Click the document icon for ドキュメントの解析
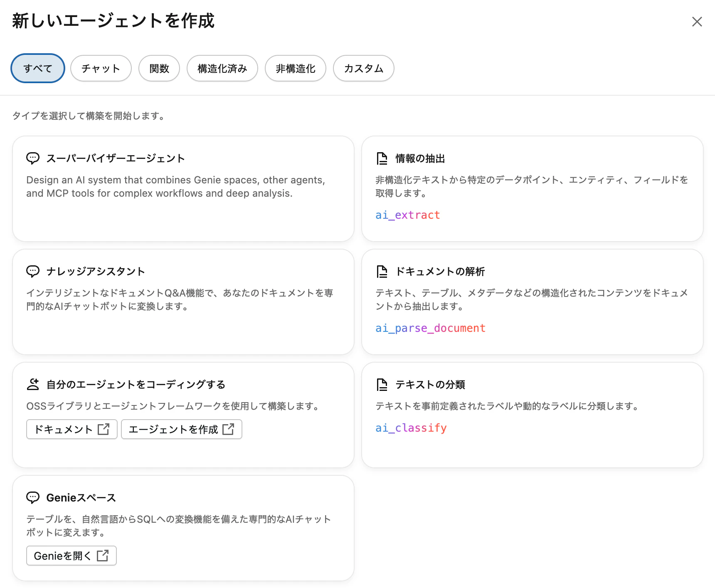The image size is (715, 588). [382, 271]
